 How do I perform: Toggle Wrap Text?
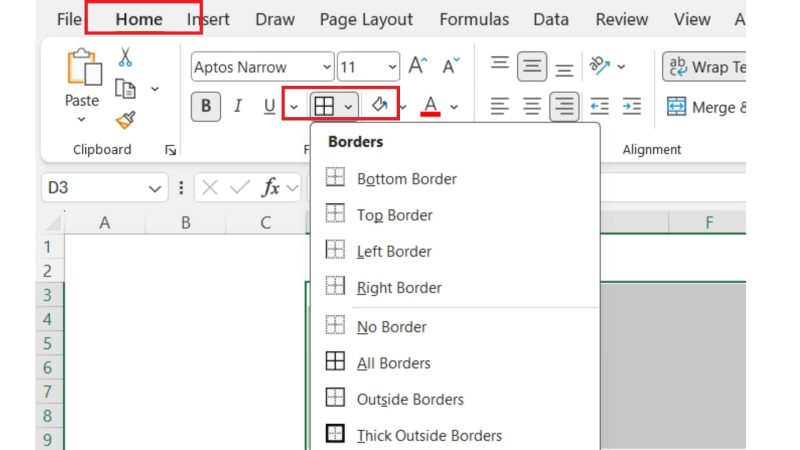tap(704, 66)
